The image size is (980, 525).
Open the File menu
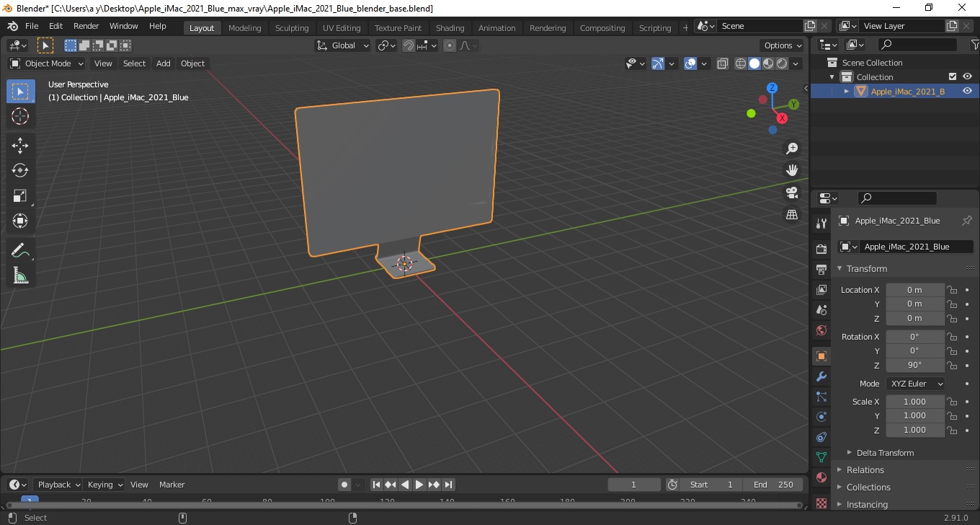point(32,26)
